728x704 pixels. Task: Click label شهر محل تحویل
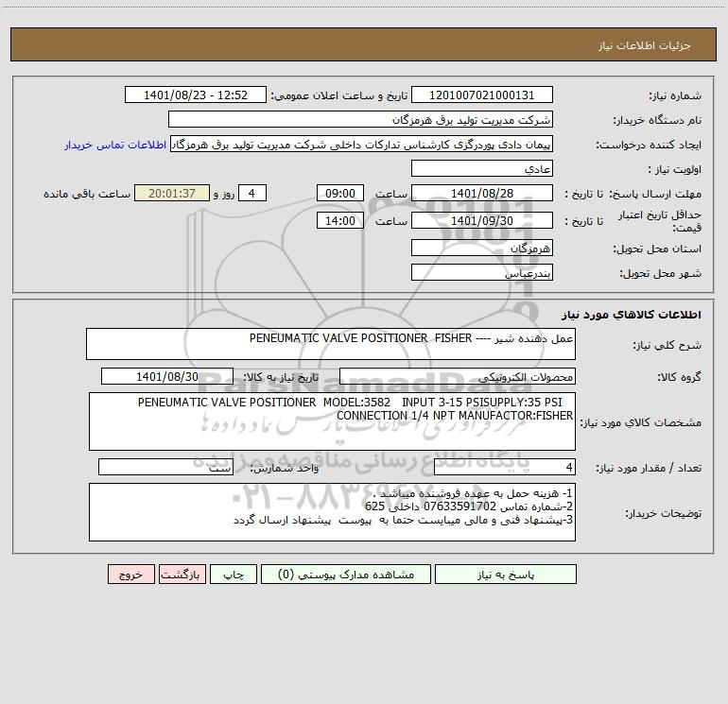(661, 273)
